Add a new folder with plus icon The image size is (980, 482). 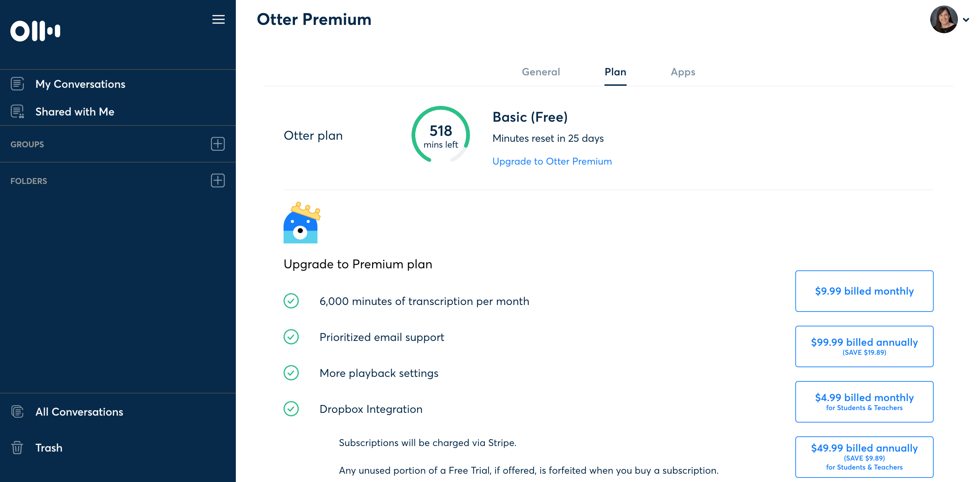coord(218,180)
